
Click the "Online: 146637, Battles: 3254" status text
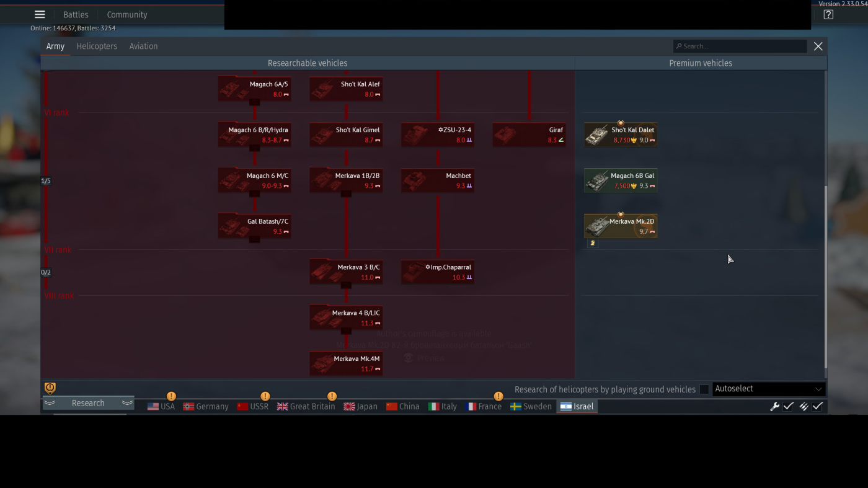point(73,28)
